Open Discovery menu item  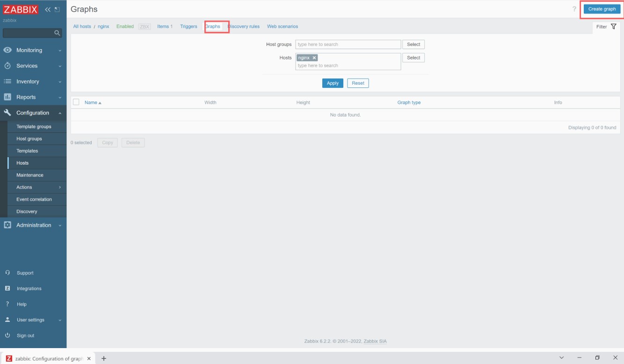coord(27,211)
